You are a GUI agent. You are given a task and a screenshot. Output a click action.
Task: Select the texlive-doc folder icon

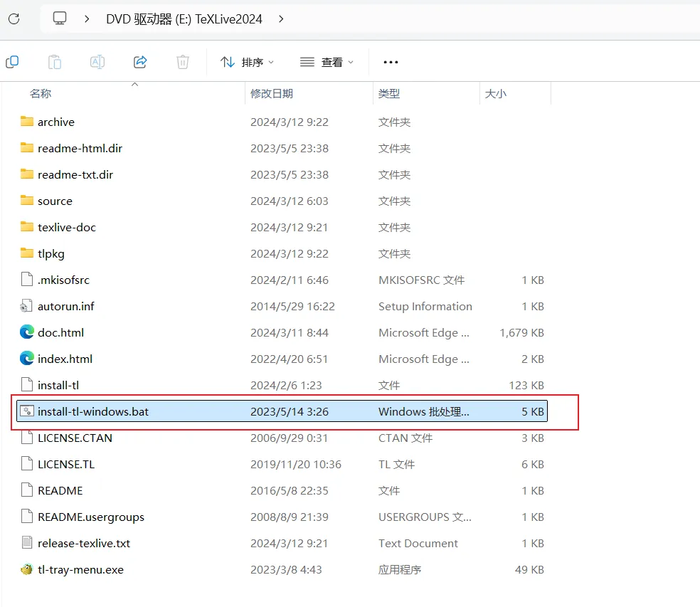click(27, 227)
